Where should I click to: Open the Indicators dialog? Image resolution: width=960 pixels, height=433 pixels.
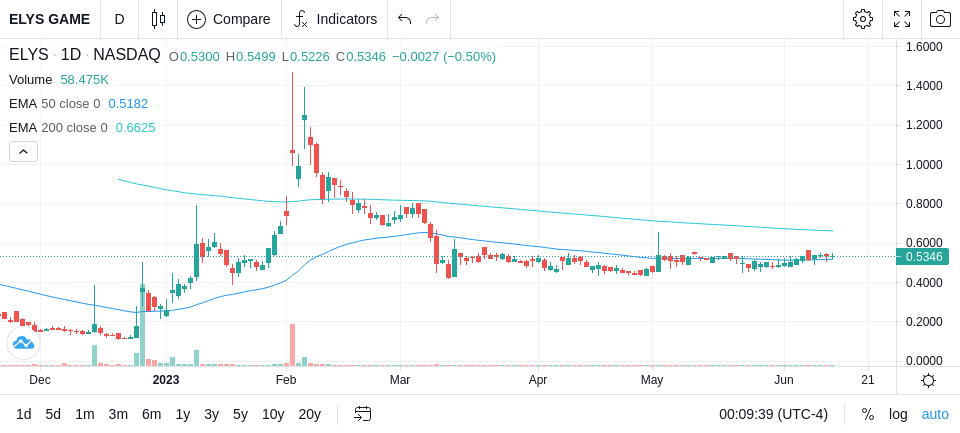335,19
